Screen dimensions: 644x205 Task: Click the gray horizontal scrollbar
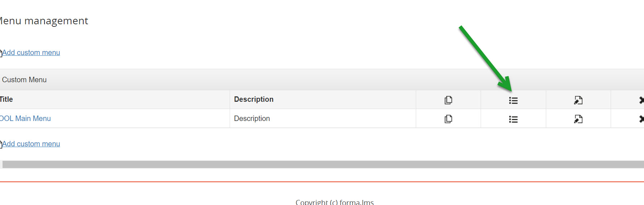pyautogui.click(x=322, y=164)
